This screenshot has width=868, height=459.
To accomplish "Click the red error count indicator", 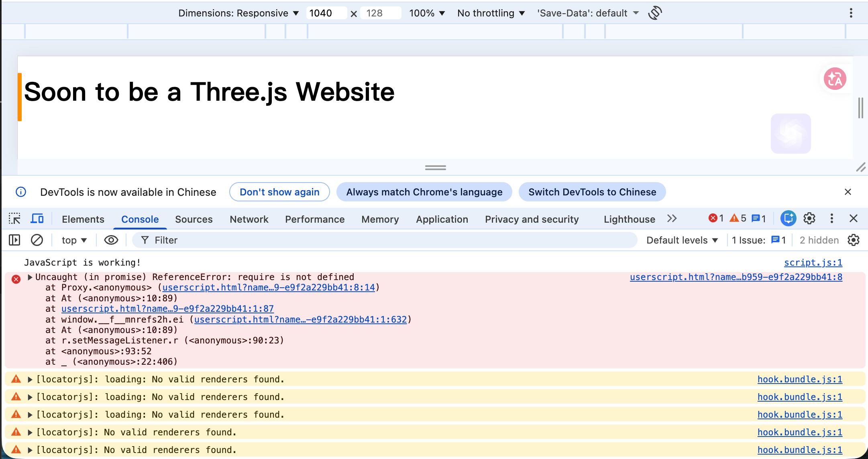I will click(x=716, y=218).
